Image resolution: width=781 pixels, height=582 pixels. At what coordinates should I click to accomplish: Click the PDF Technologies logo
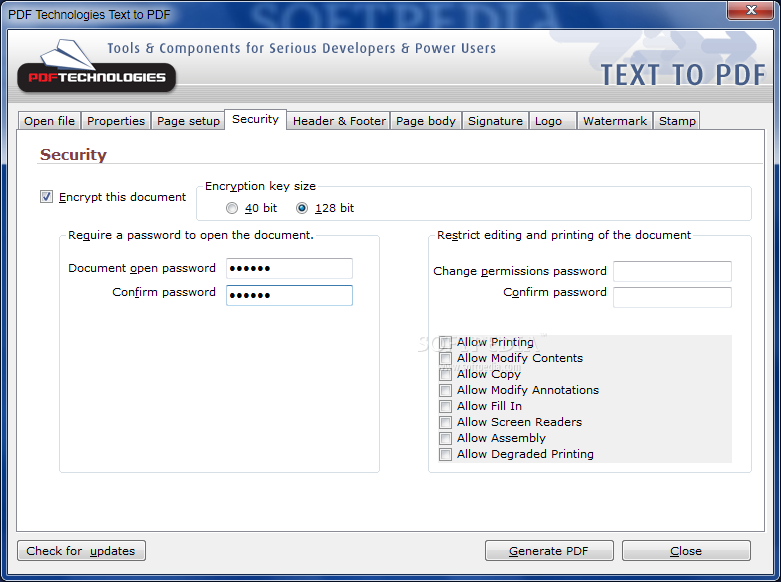click(97, 67)
